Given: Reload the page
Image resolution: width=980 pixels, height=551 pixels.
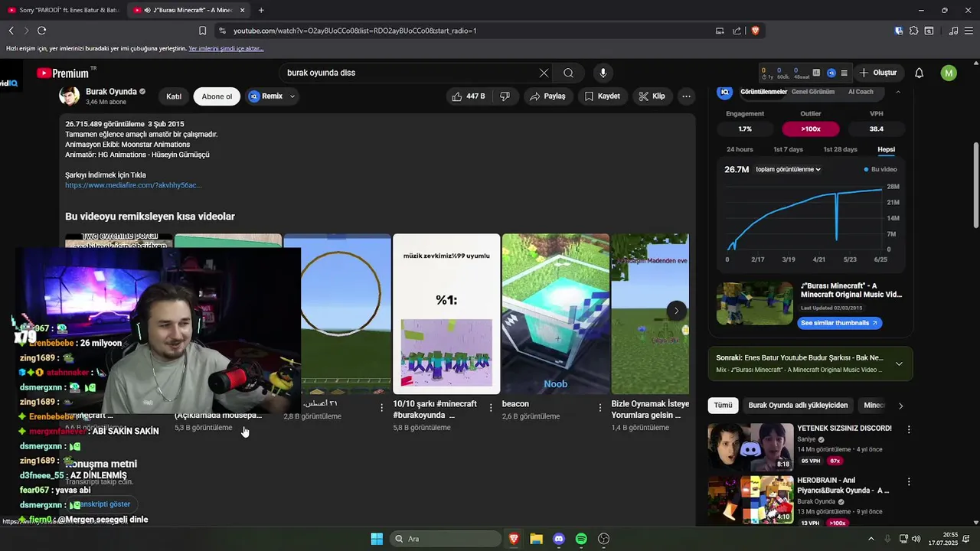Looking at the screenshot, I should (x=41, y=31).
